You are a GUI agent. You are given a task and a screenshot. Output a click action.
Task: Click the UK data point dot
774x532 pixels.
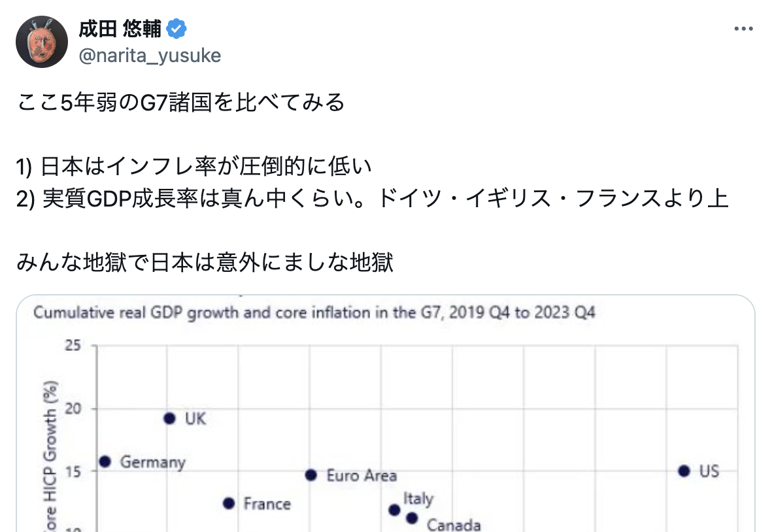point(169,418)
